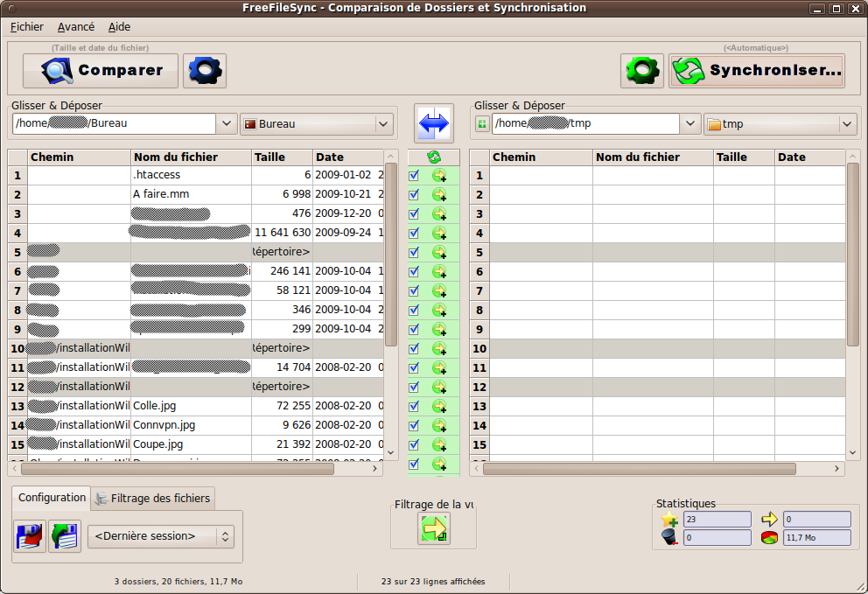Change sync direction icon on row 10

(439, 349)
